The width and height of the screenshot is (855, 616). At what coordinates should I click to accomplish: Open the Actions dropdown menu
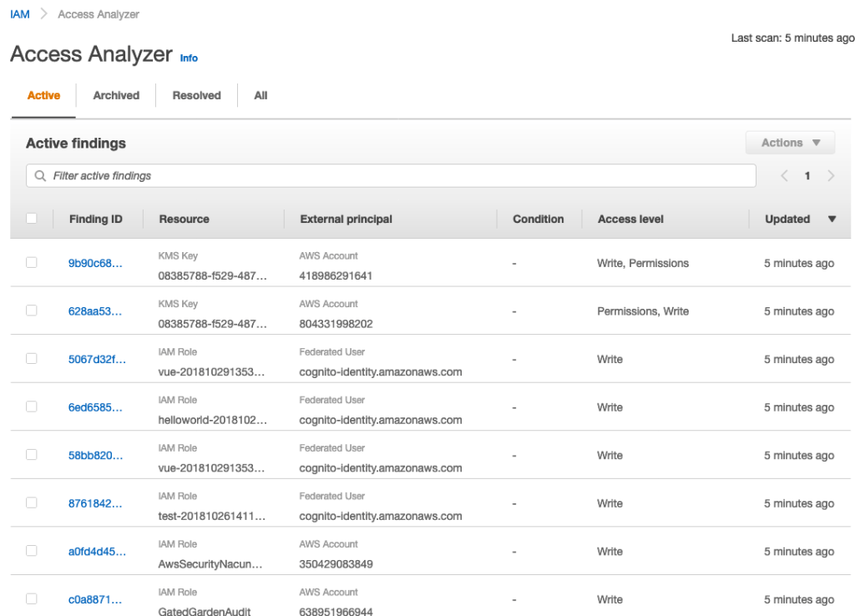point(790,143)
